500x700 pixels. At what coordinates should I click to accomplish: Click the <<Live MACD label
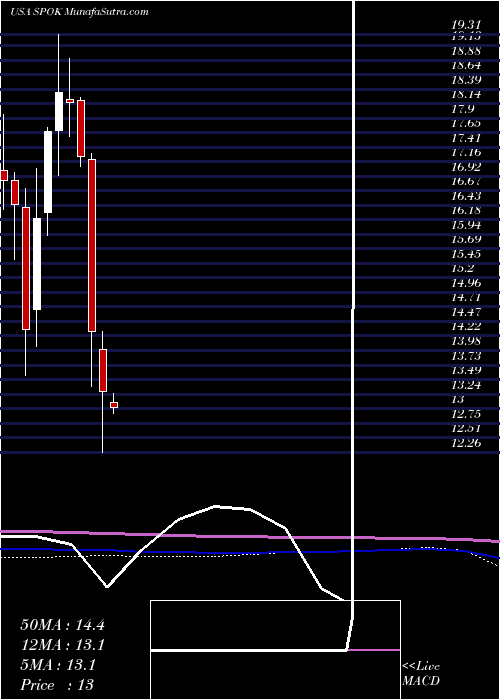421,674
